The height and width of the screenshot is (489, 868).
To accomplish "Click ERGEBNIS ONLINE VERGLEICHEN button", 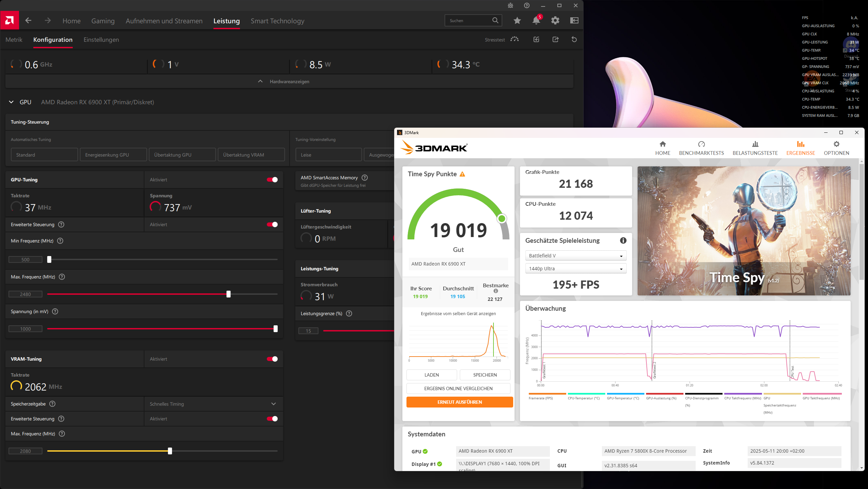I will [458, 388].
